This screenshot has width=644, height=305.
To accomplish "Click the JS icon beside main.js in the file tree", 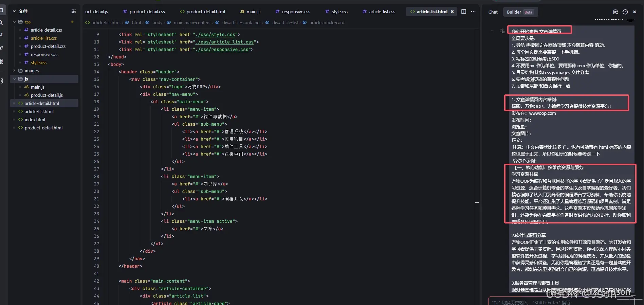I will (x=26, y=87).
